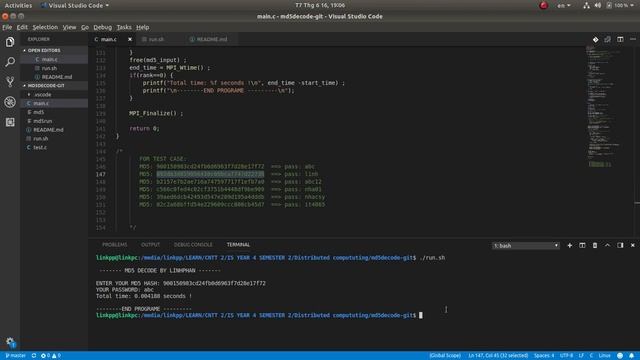Viewport: 640px width, 360px height.
Task: Maximize the panel with the up chevron
Action: pos(607,245)
